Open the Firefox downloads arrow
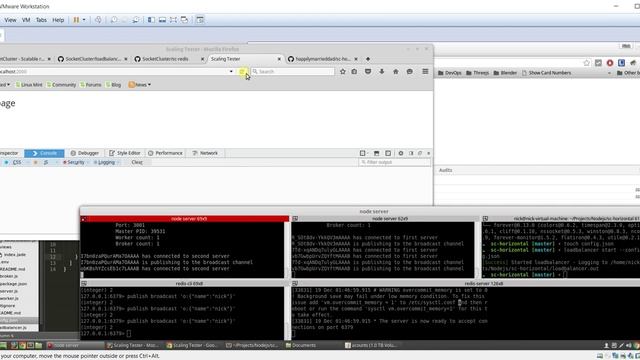Image resolution: width=640 pixels, height=360 pixels. point(382,71)
